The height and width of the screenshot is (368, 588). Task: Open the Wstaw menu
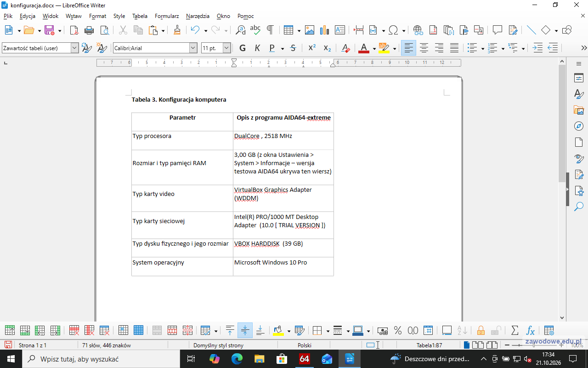pyautogui.click(x=73, y=16)
